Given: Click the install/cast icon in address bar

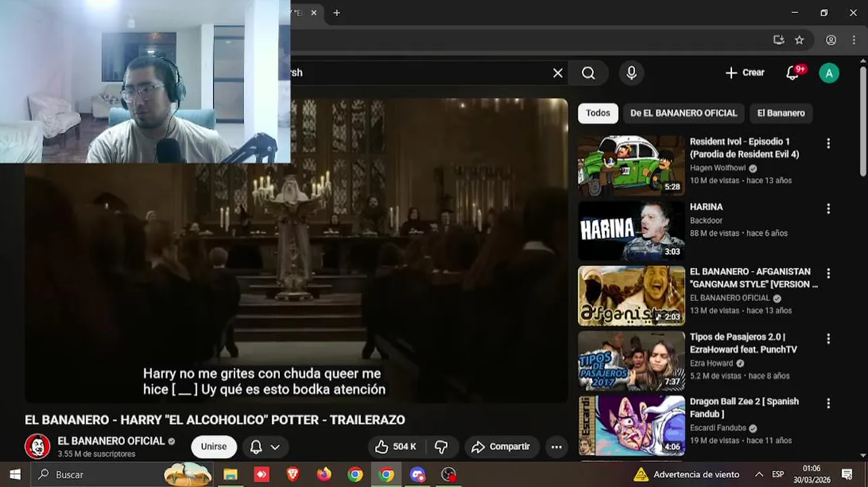Looking at the screenshot, I should point(779,40).
